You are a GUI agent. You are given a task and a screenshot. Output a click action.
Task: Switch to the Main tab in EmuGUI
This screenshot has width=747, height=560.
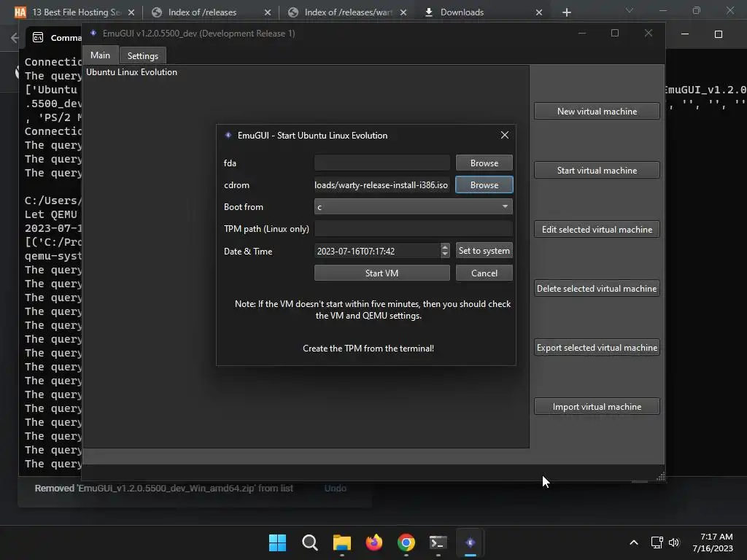coord(100,55)
